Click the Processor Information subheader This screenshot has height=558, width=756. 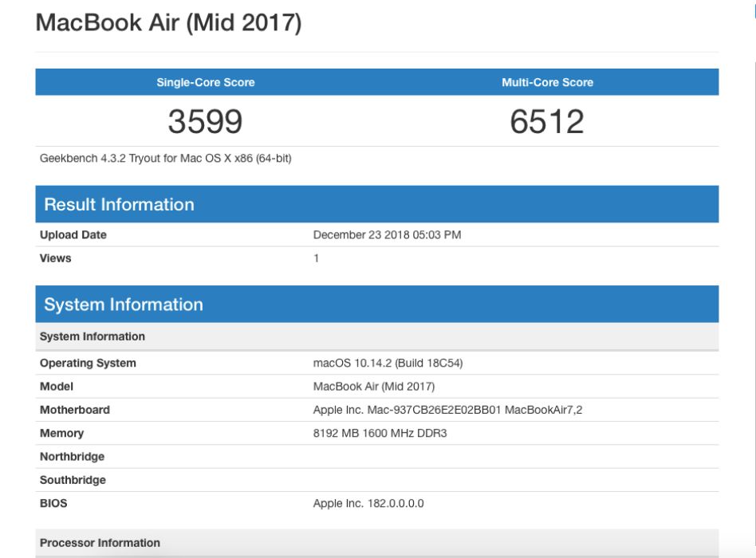point(377,543)
